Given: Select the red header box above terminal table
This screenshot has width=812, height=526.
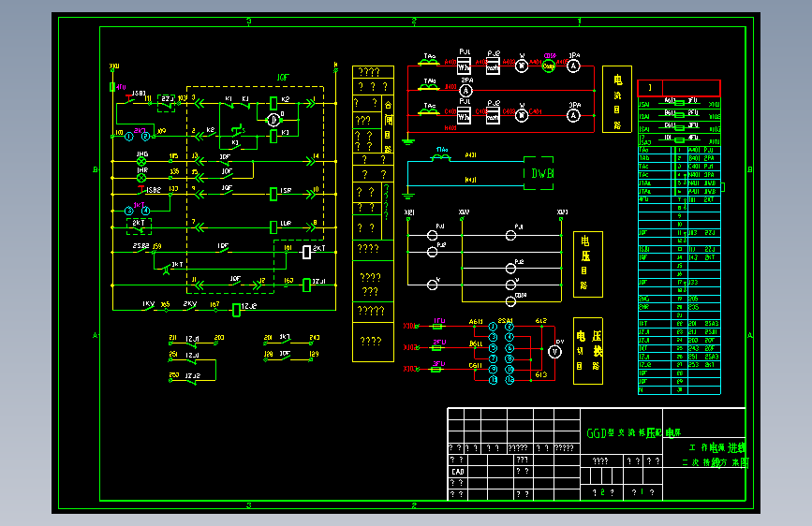Looking at the screenshot, I should pos(679,88).
